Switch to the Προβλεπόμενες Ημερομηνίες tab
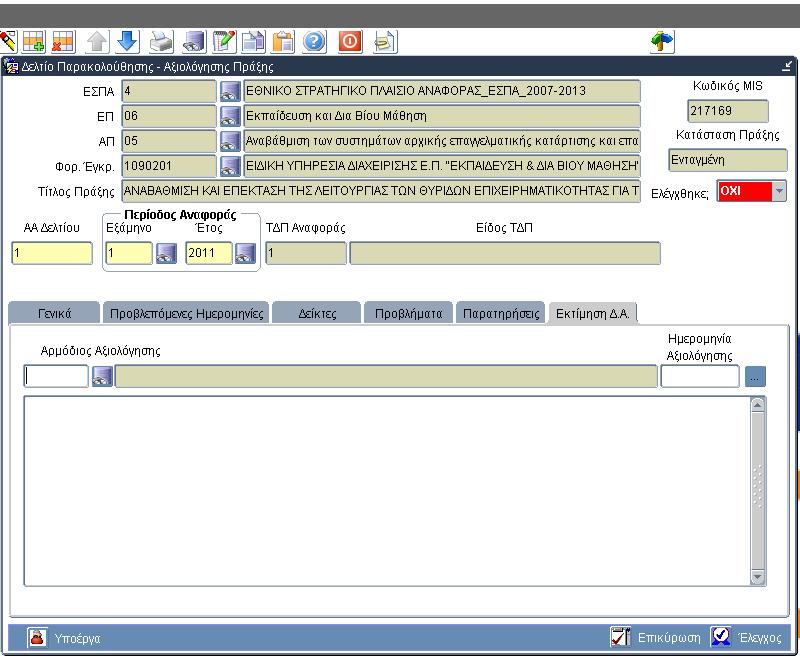This screenshot has height=656, width=800. point(186,313)
